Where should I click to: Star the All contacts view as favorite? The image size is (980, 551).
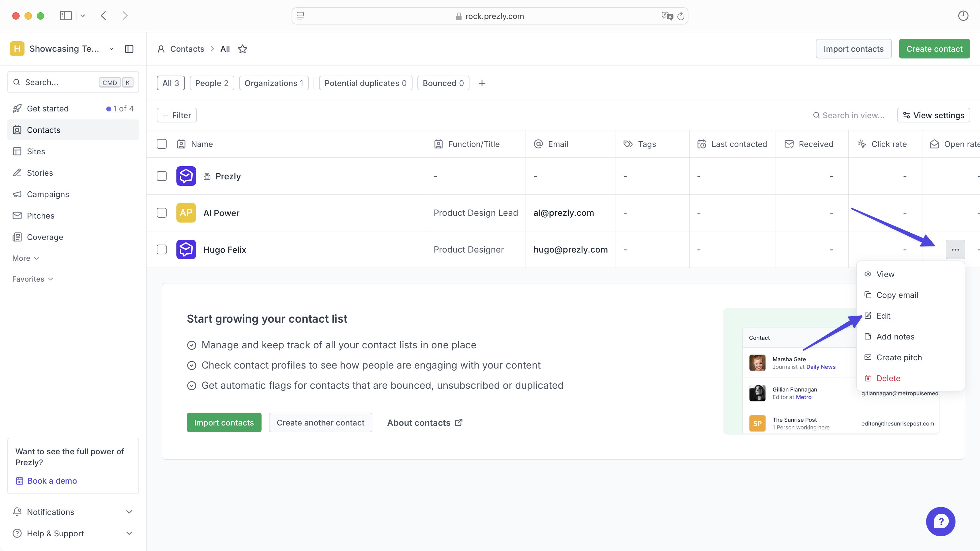[x=242, y=49]
